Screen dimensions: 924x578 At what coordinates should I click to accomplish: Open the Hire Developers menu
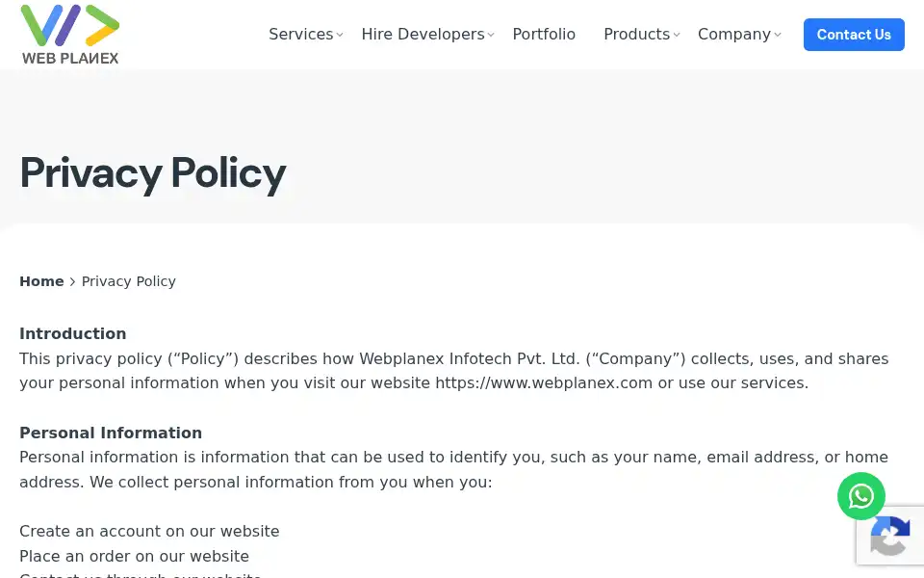423,35
